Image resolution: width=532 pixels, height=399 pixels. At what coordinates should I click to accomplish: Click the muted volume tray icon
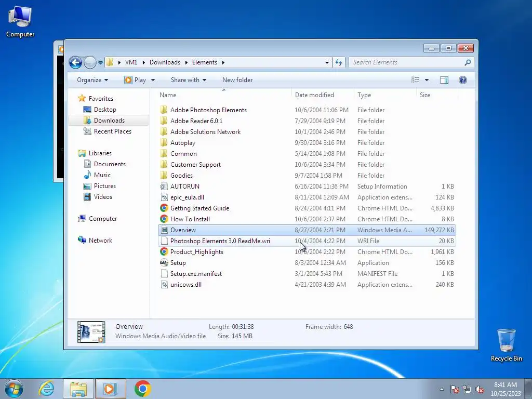click(480, 389)
